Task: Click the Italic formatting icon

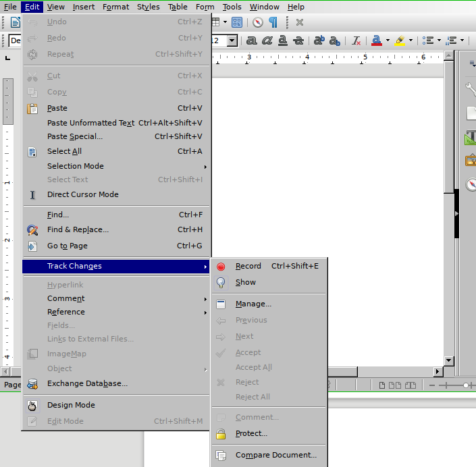Action: (267, 40)
